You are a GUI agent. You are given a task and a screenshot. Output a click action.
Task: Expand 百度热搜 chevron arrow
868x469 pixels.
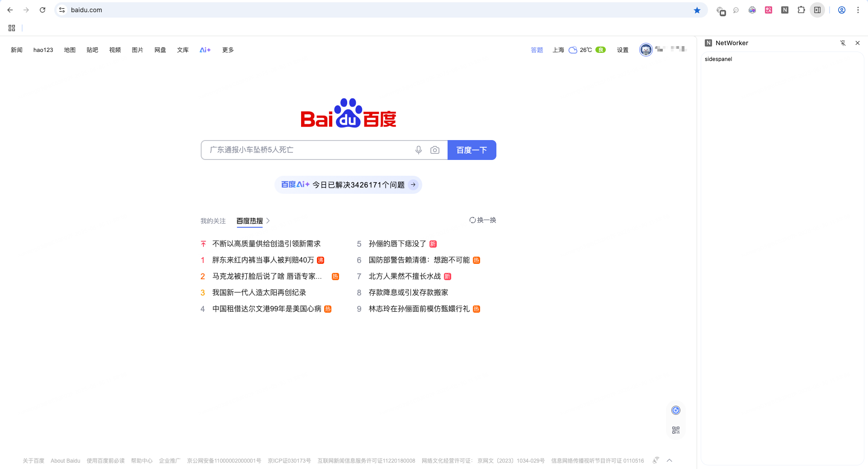268,221
